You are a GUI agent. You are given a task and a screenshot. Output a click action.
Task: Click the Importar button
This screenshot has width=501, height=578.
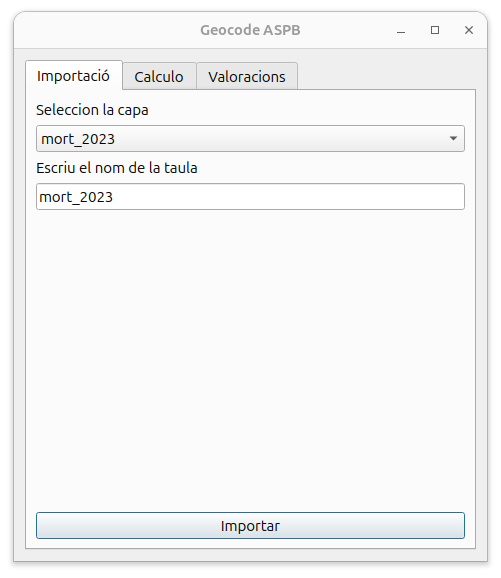pos(250,526)
